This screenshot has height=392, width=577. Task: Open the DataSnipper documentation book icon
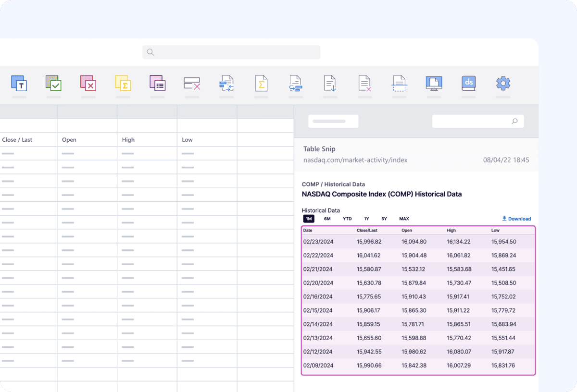[x=469, y=84]
